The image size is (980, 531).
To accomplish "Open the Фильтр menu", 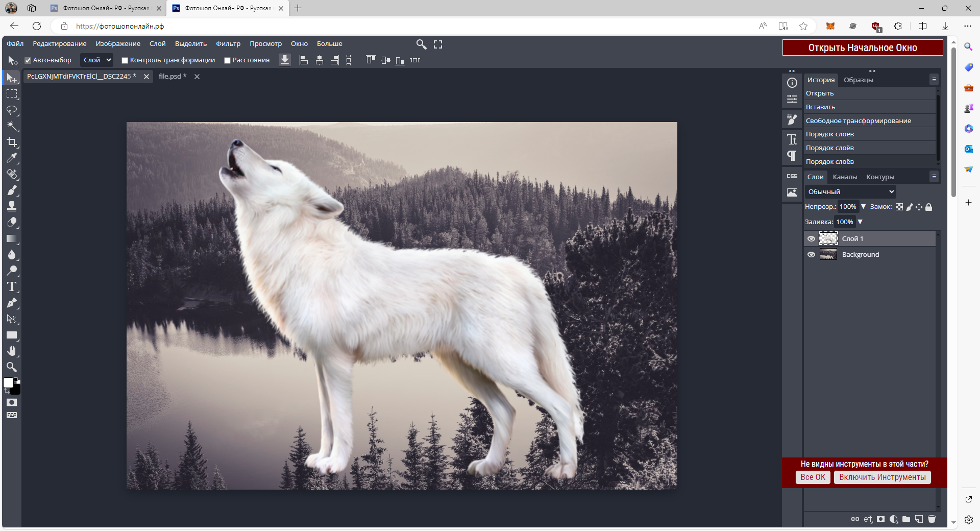I will [x=228, y=44].
